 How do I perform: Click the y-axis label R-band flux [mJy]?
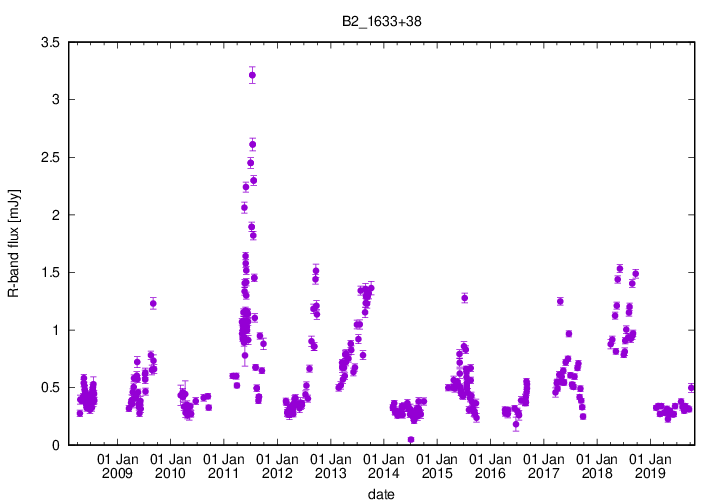pyautogui.click(x=13, y=243)
